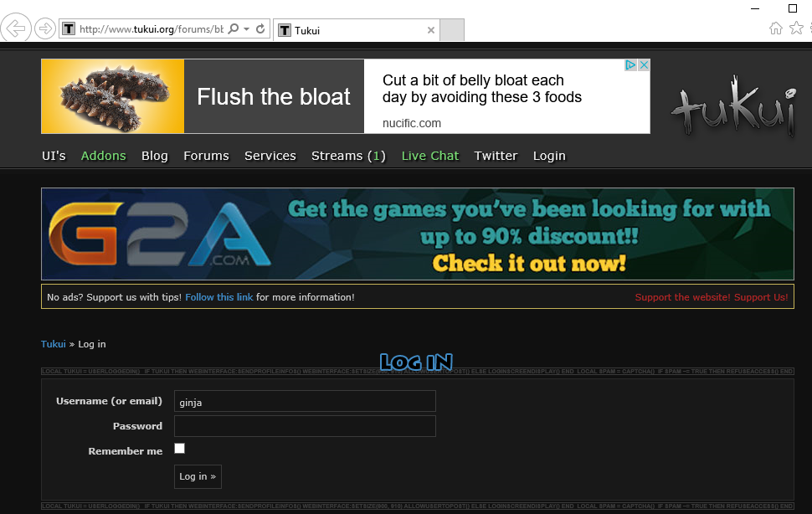
Task: Open Live Chat from the navigation bar
Action: click(430, 156)
